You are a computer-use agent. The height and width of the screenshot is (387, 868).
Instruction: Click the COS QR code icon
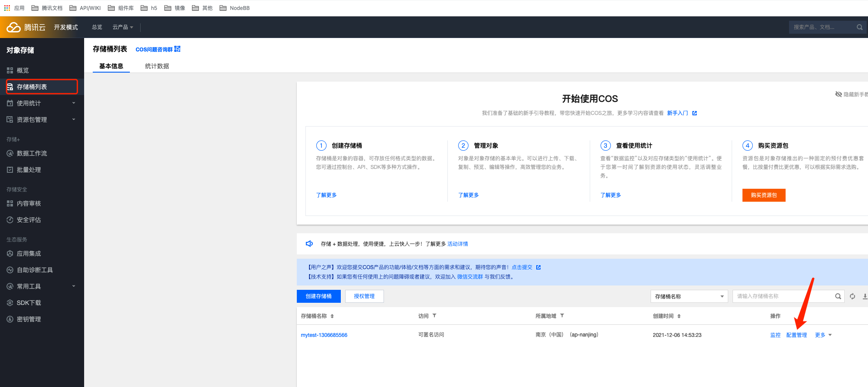177,49
